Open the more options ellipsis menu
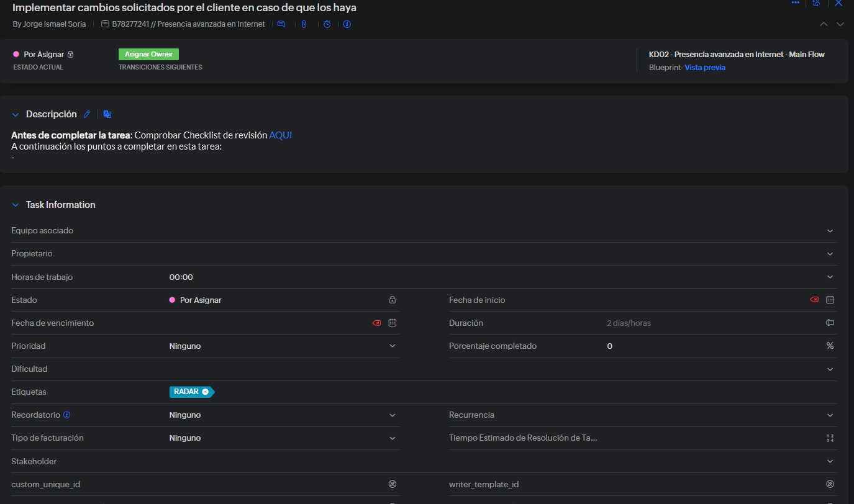 coord(796,3)
